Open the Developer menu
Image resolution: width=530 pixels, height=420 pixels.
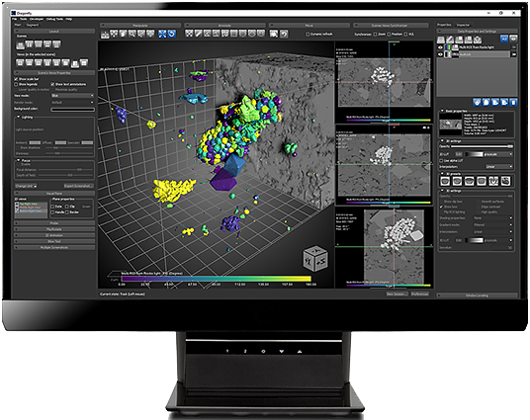[37, 19]
